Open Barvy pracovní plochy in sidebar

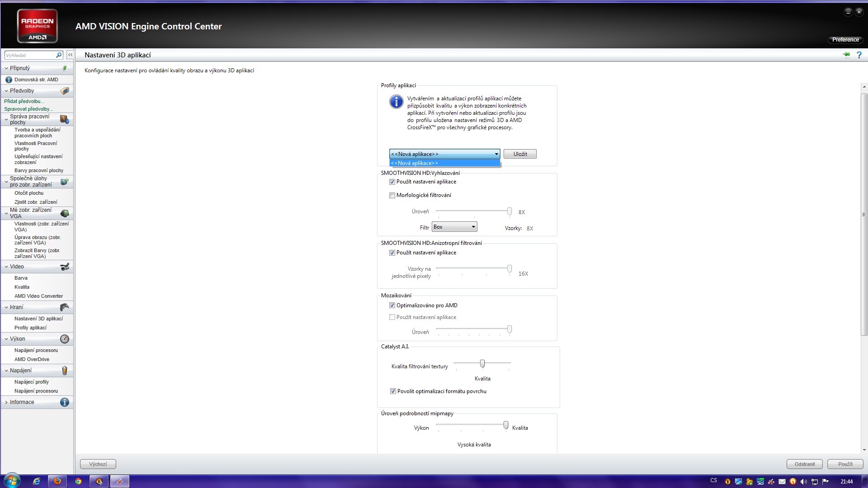tap(39, 170)
